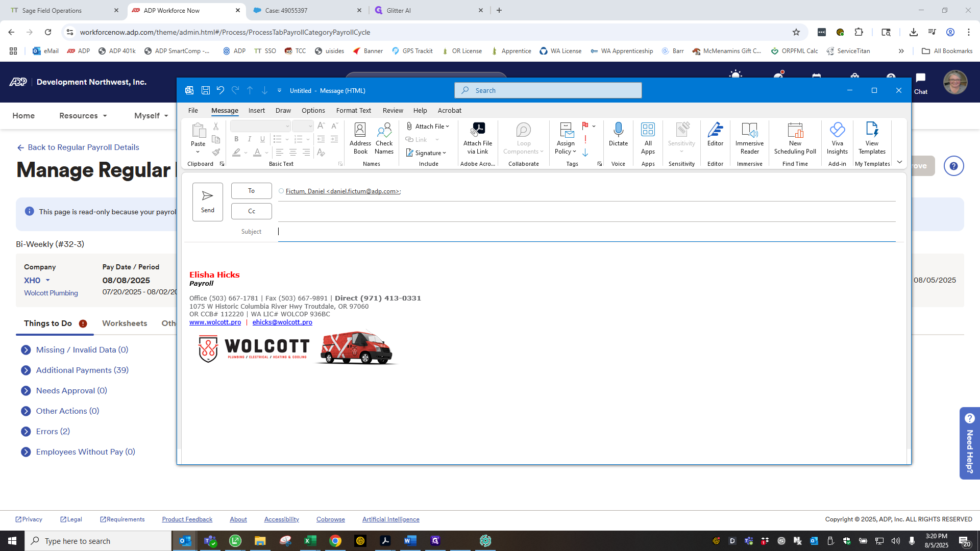Undo the last action in Outlook
Image resolution: width=980 pixels, height=551 pixels.
(220, 90)
